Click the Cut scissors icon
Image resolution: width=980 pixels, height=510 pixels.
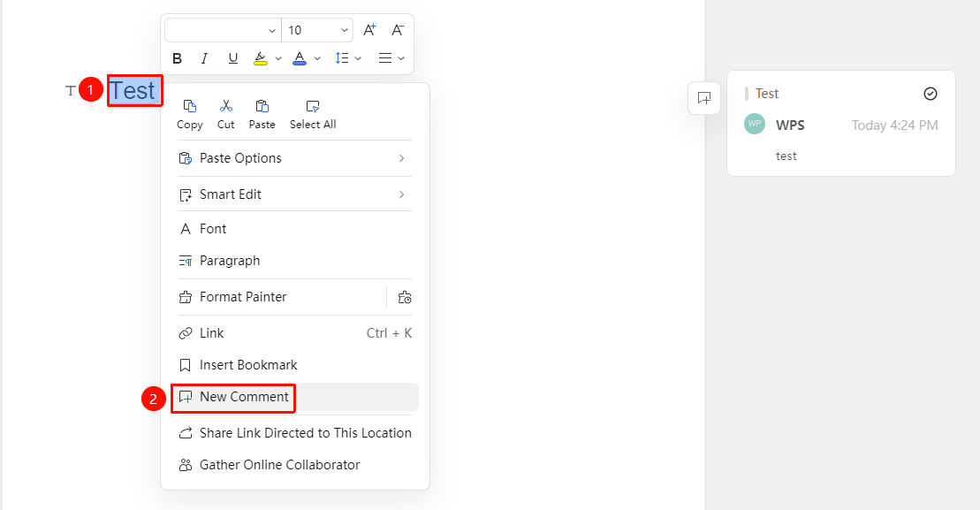click(226, 106)
